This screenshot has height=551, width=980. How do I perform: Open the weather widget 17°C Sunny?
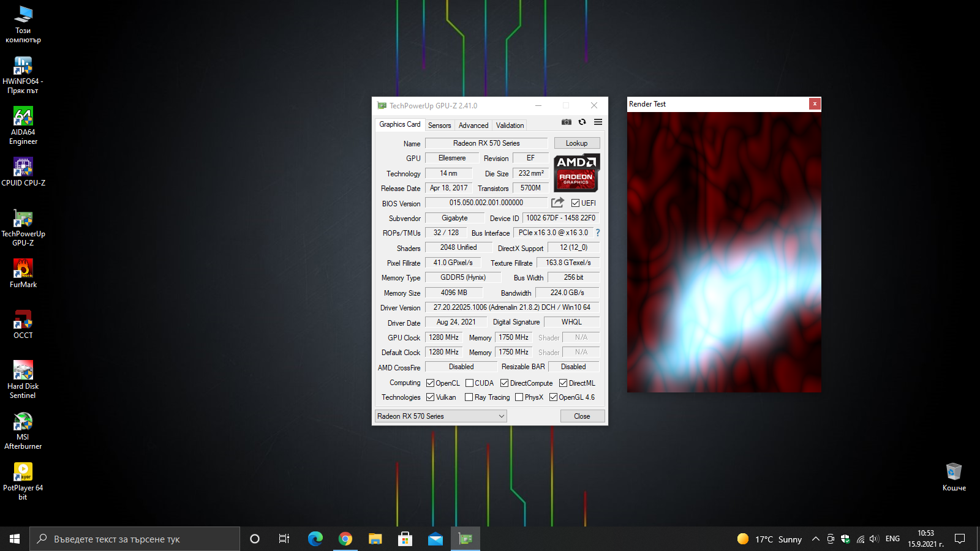pos(770,539)
